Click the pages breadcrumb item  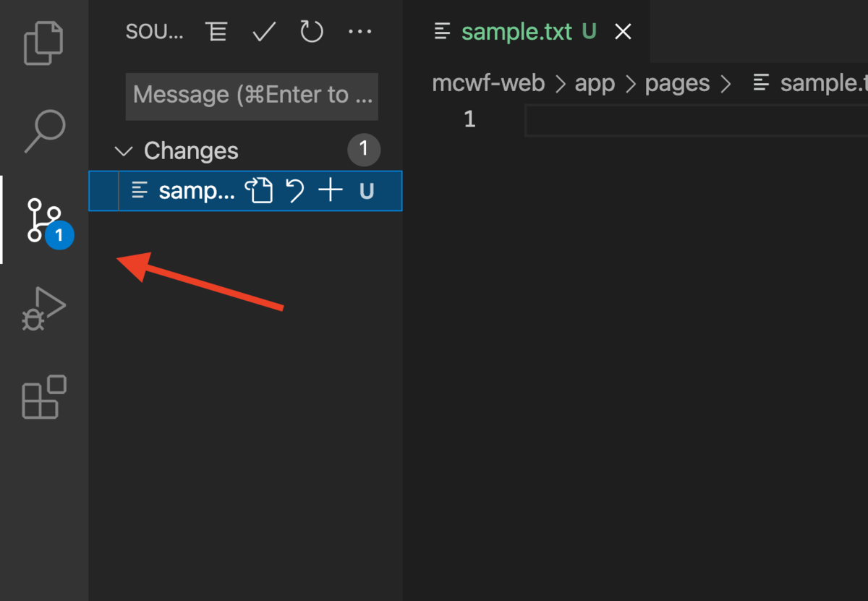[x=677, y=84]
